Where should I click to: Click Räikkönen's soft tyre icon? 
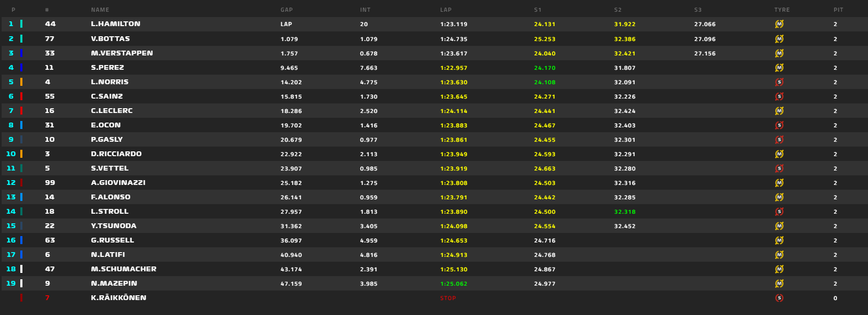pos(779,298)
